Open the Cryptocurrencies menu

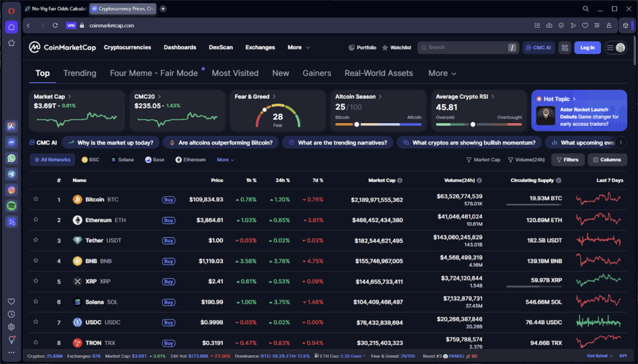coord(127,47)
